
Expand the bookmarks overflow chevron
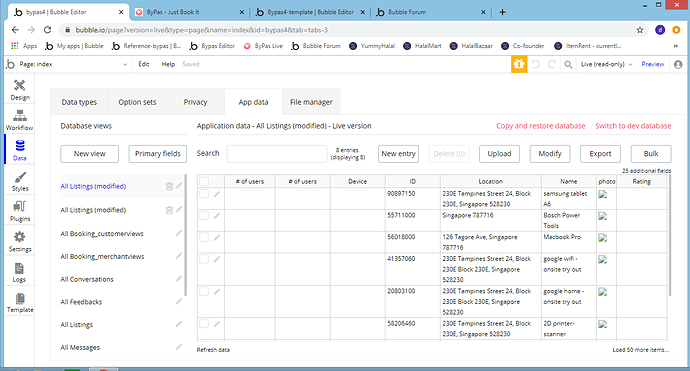(676, 46)
